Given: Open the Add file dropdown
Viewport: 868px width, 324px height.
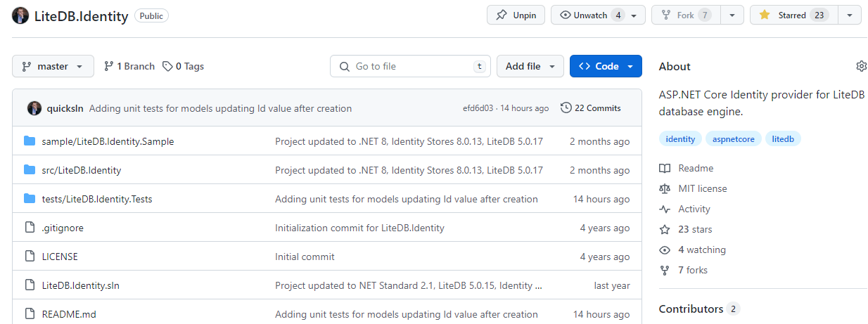Looking at the screenshot, I should pos(530,66).
